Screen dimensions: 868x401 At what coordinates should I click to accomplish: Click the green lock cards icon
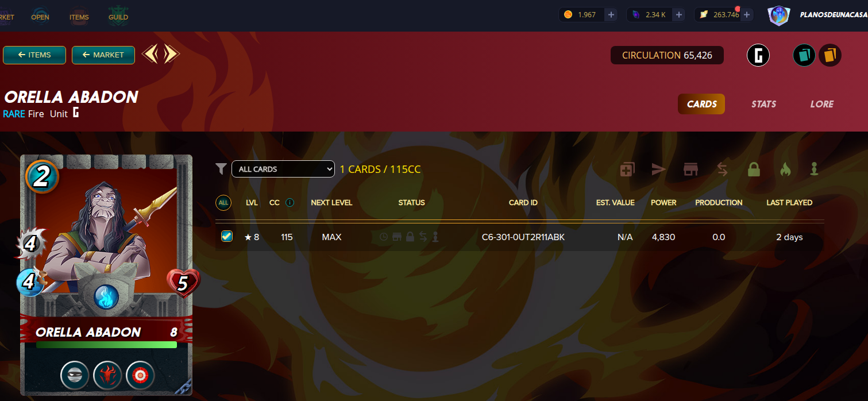point(754,169)
